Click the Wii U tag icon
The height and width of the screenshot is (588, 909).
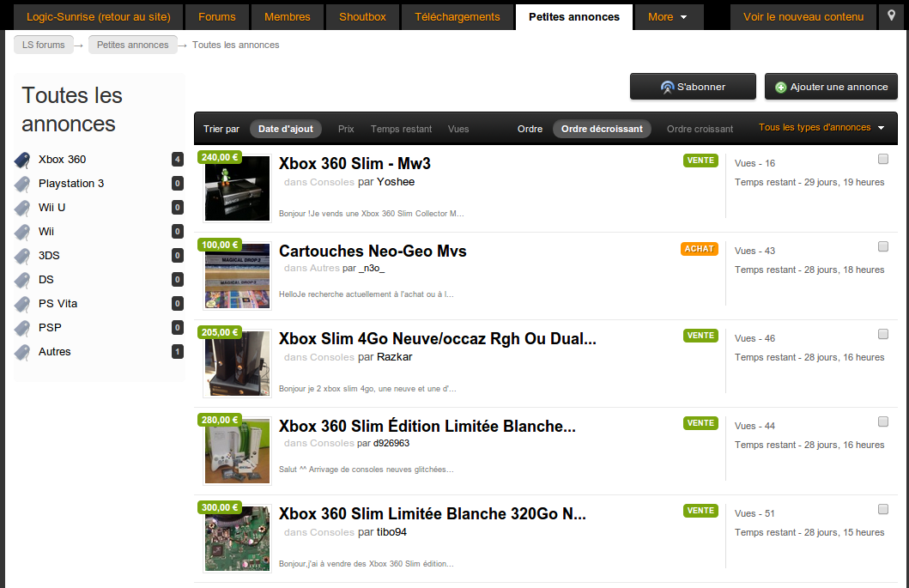coord(22,209)
